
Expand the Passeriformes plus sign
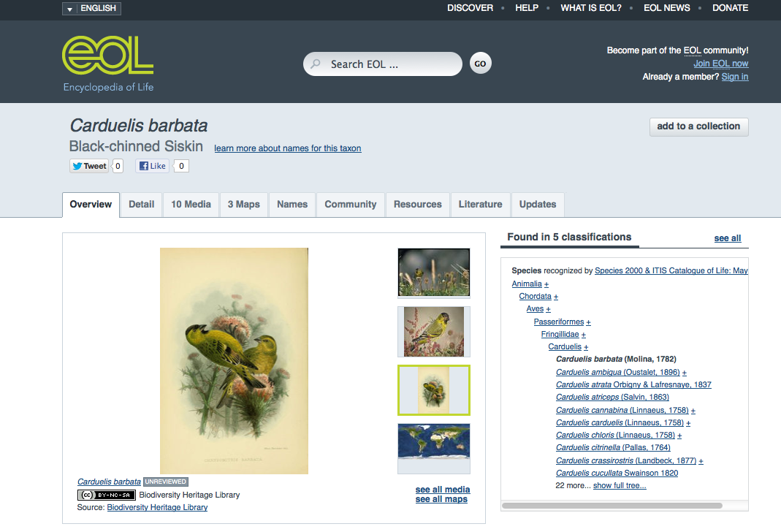coord(589,322)
